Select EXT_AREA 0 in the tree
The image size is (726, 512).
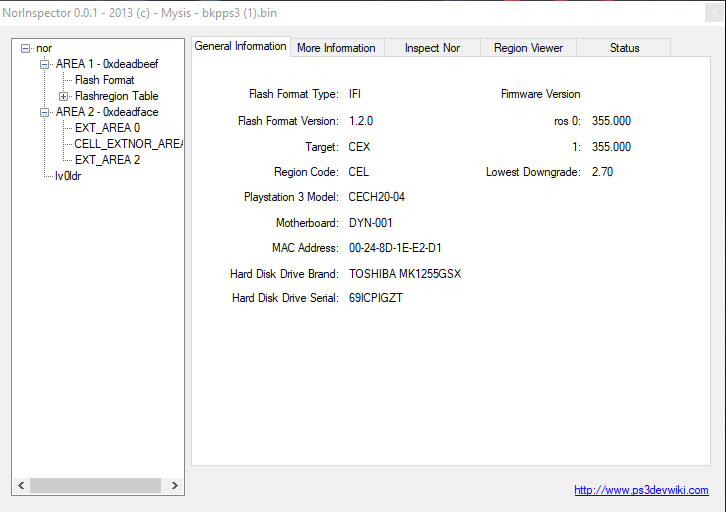(x=107, y=128)
